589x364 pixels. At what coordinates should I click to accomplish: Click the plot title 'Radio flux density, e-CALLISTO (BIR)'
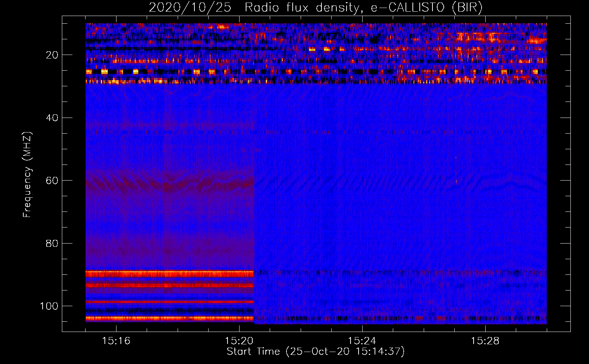(363, 8)
